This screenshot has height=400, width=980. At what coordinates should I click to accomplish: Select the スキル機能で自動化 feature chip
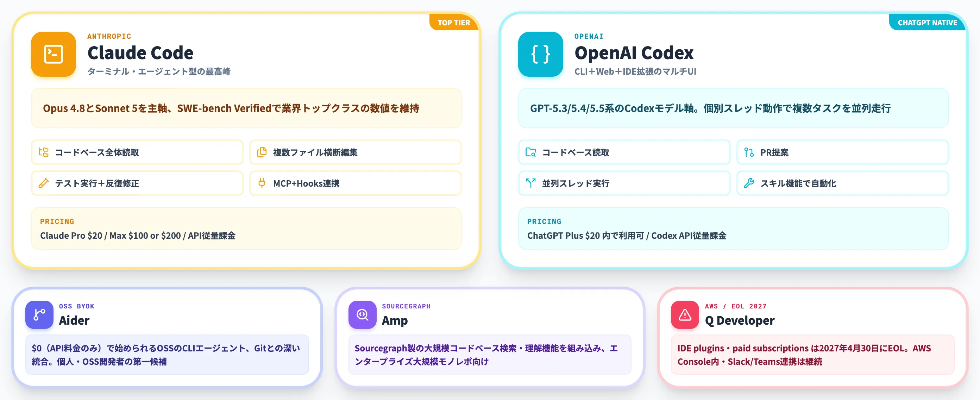pos(842,183)
